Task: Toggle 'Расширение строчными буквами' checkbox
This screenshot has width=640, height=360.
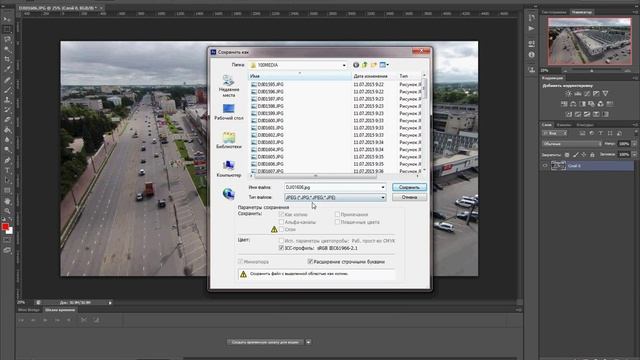Action: pyautogui.click(x=310, y=261)
